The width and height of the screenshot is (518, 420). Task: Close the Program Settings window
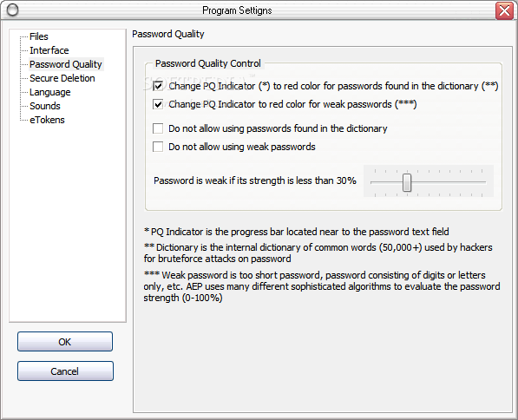pyautogui.click(x=504, y=11)
